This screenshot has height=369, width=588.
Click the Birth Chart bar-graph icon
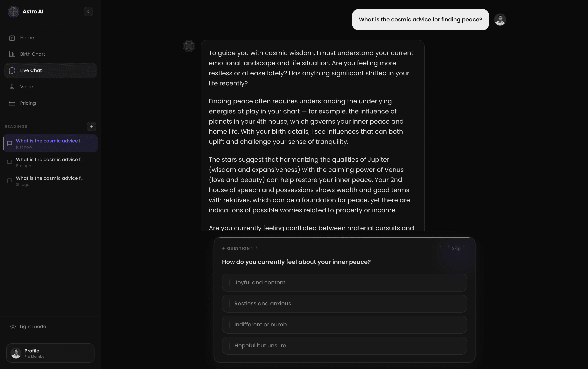click(12, 54)
